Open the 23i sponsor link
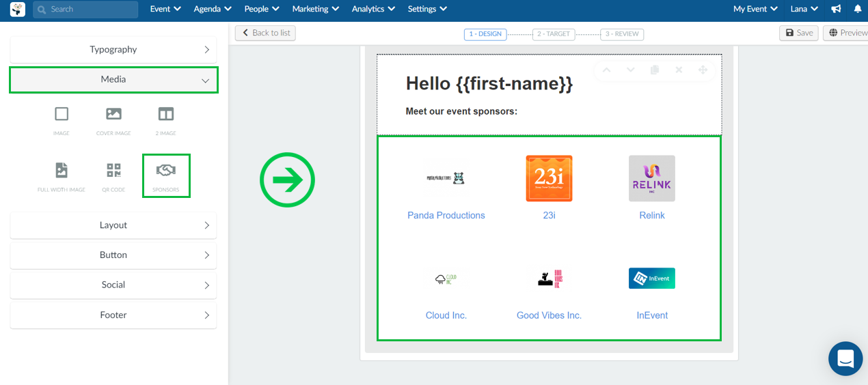868x385 pixels. tap(549, 216)
